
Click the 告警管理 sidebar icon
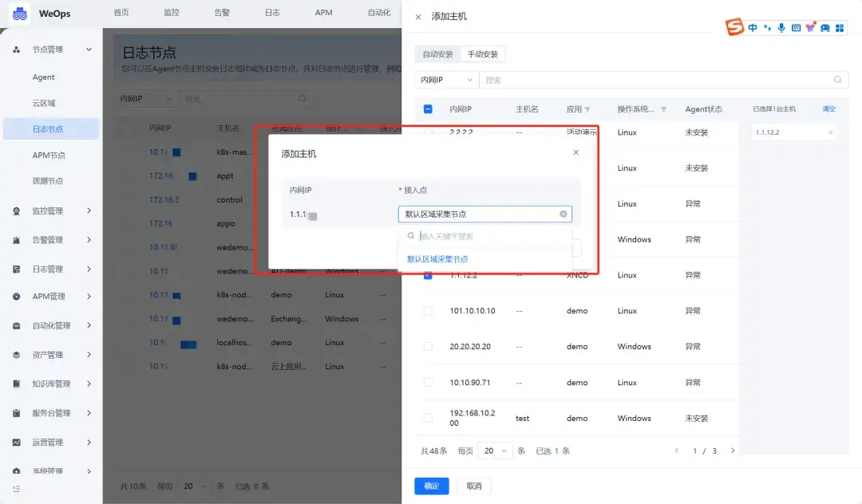[17, 240]
